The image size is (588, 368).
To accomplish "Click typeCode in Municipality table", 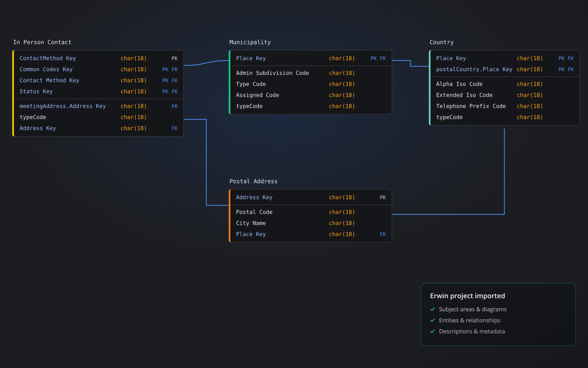I will [311, 106].
